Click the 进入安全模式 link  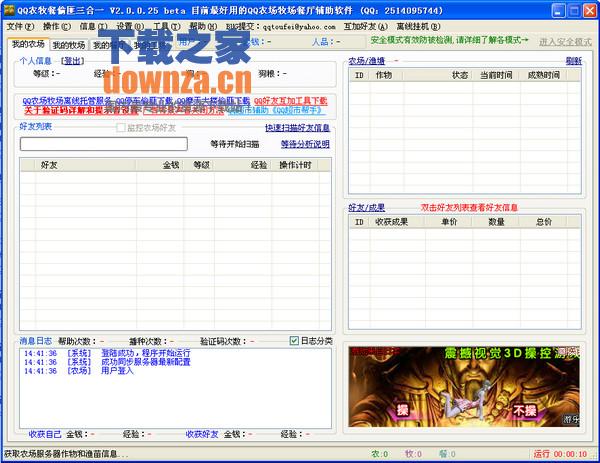point(565,42)
